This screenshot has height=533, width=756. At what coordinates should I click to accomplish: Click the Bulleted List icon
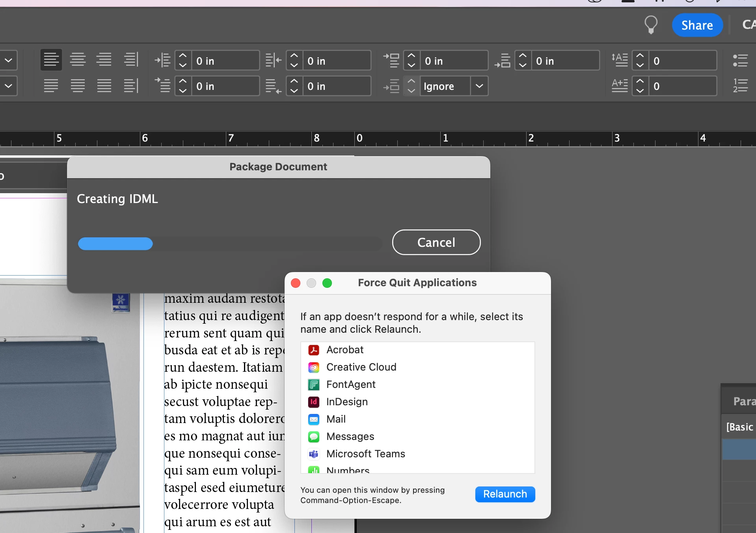(x=740, y=60)
